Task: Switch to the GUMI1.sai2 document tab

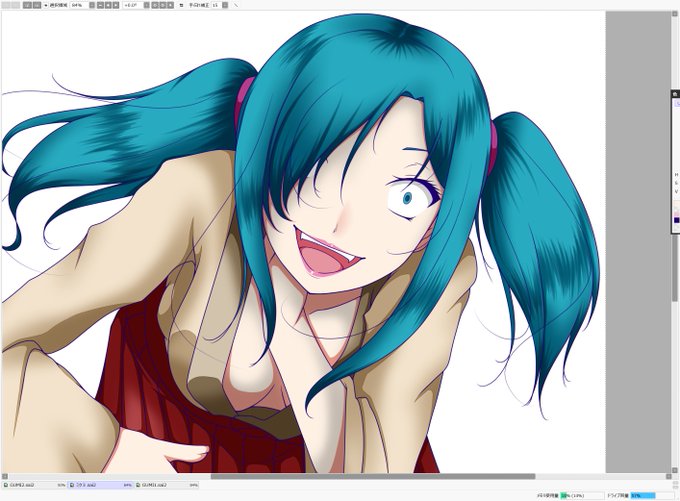Action: point(167,485)
